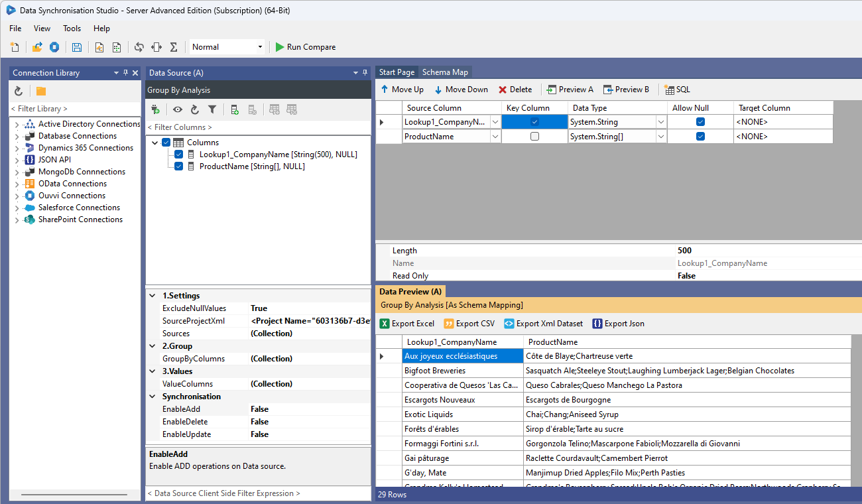Click the fit-width arrows toolbar icon
862x504 pixels.
[x=156, y=47]
